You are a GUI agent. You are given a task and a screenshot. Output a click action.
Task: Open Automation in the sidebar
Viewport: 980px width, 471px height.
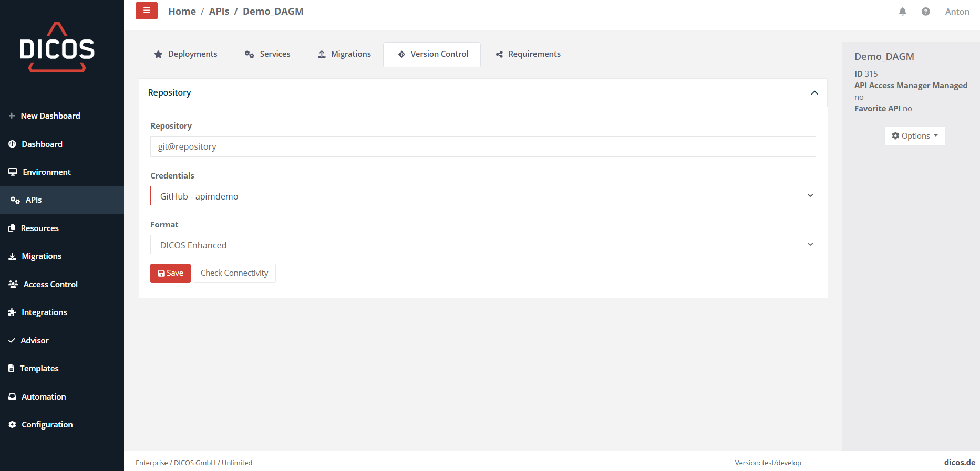pos(44,396)
